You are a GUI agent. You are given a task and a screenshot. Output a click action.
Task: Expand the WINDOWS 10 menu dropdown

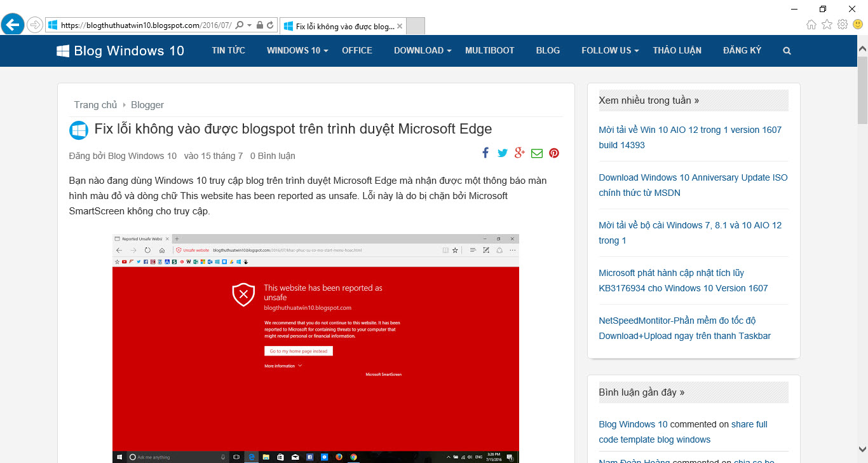coord(297,50)
